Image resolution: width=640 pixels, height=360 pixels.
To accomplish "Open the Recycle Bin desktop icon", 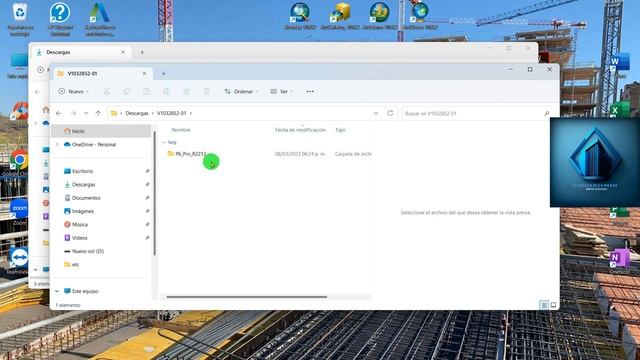I will coord(20,19).
